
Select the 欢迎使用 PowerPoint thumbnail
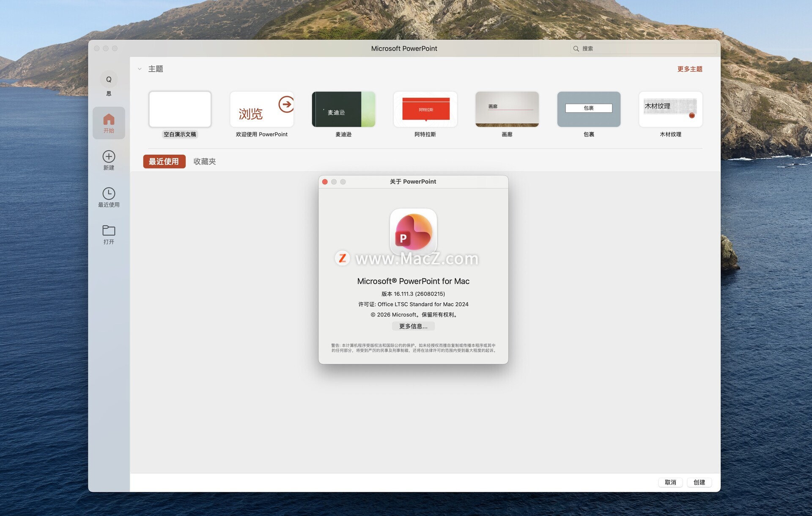point(262,109)
